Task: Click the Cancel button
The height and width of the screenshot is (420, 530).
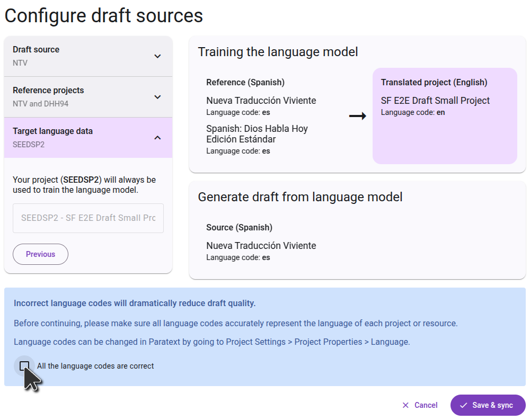Action: click(x=420, y=405)
